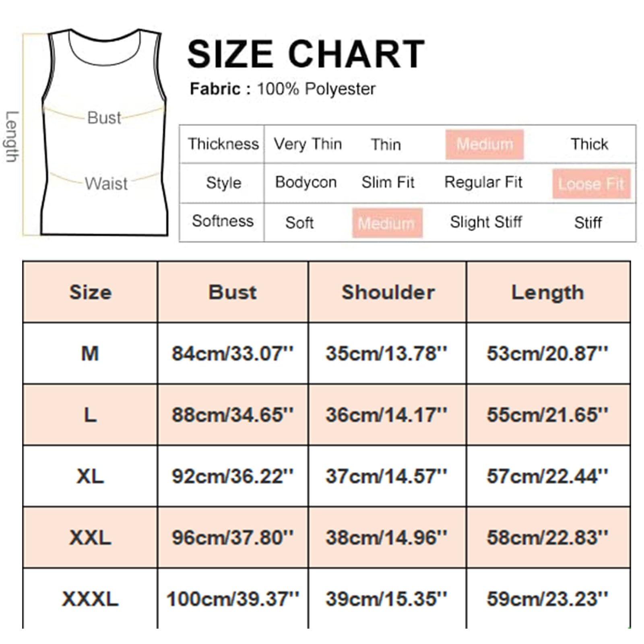Click the Bust column header
644x644 pixels.
tap(233, 292)
